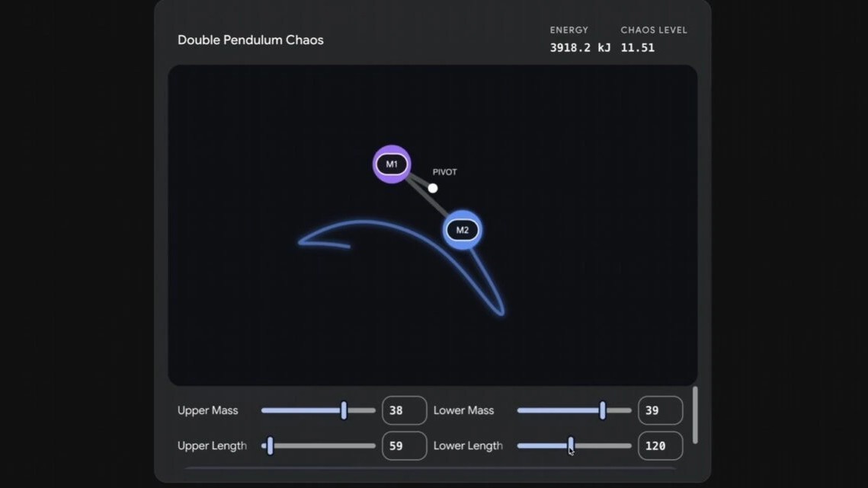This screenshot has height=488, width=868.
Task: Click the Upper Mass slider handle
Action: click(x=344, y=410)
